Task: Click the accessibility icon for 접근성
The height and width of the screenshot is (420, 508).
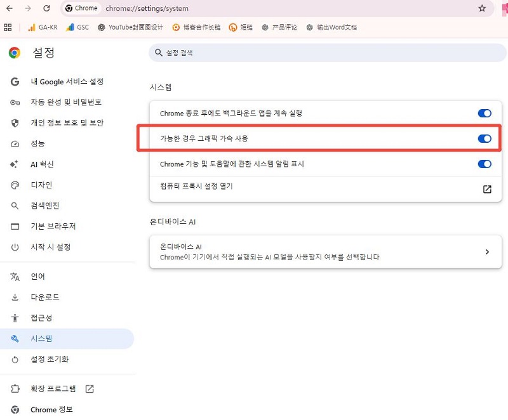Action: coord(15,318)
